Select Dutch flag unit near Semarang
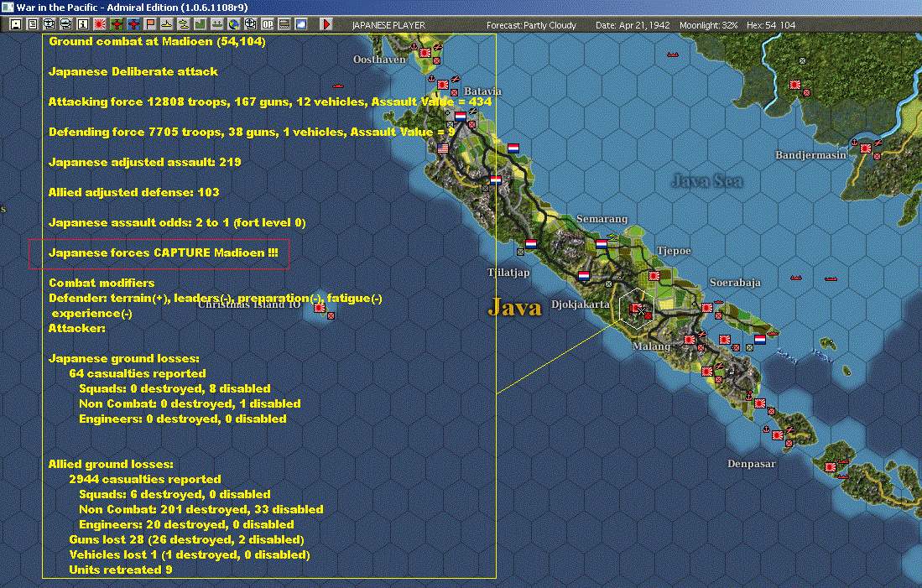The image size is (922, 588). click(x=602, y=243)
